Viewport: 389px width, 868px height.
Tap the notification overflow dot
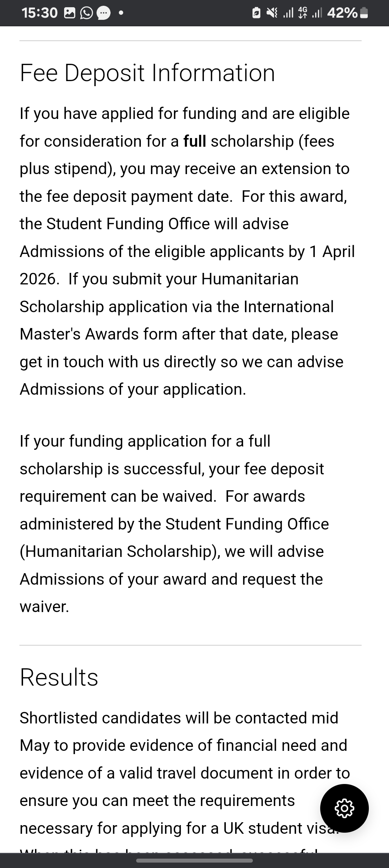click(x=121, y=13)
